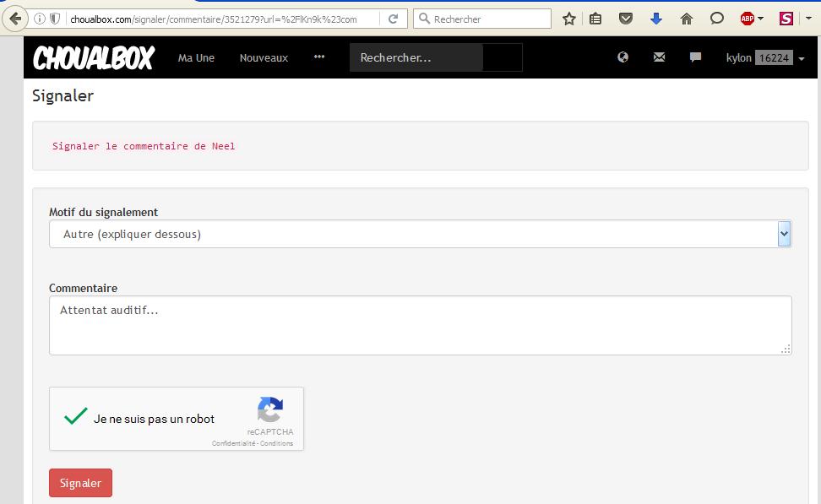Open the three-dots more menu
The height and width of the screenshot is (504, 821).
click(x=319, y=57)
